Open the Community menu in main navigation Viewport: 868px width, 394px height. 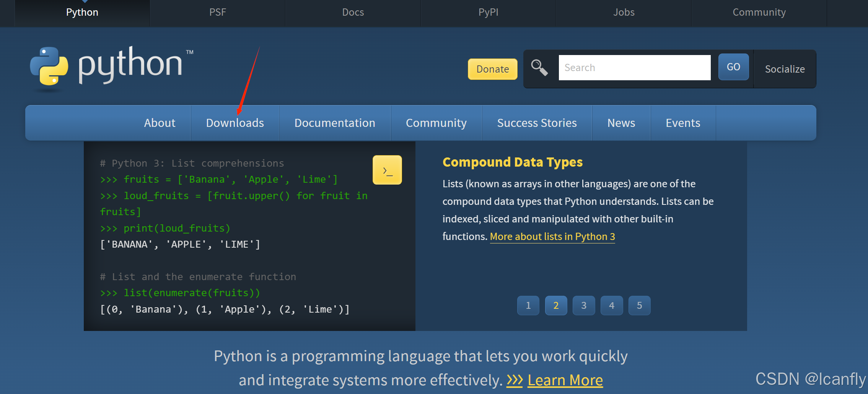click(436, 123)
